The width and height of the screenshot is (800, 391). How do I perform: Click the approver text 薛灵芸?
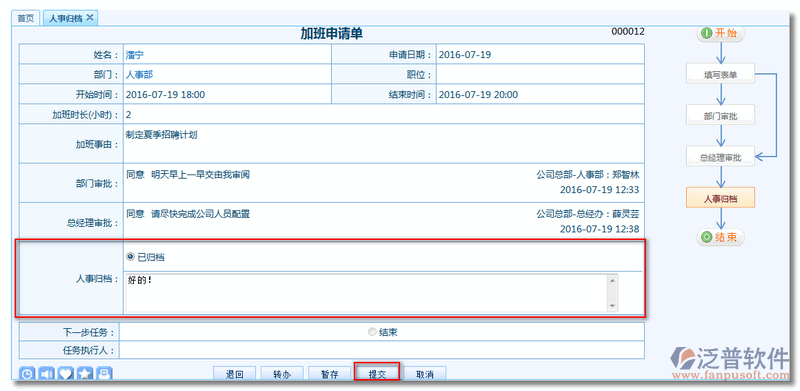coord(626,214)
